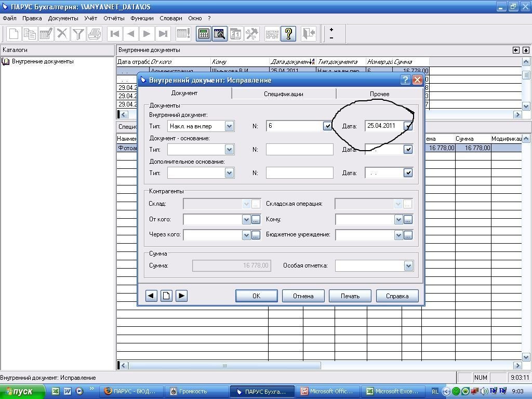Expand the internal document Тип dropdown
The height and width of the screenshot is (399, 532).
229,126
